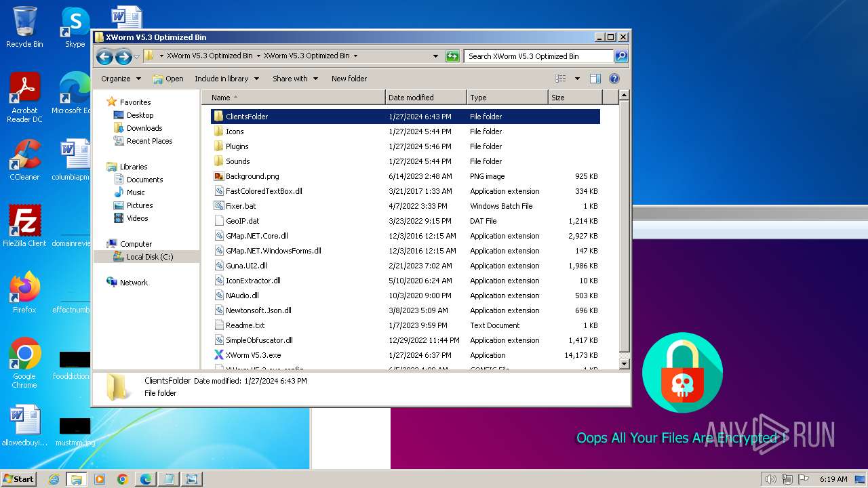This screenshot has height=488, width=868.
Task: Select the Skype desktop shortcut
Action: (75, 27)
